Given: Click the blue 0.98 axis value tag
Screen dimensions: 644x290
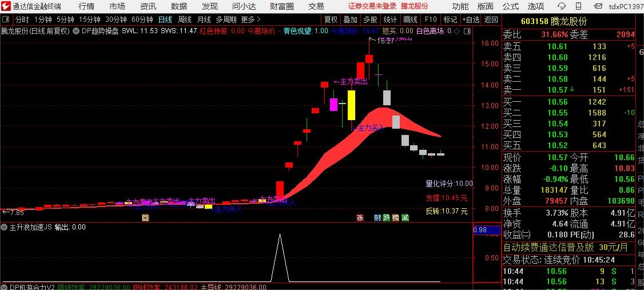Looking at the screenshot, I should (x=487, y=230).
